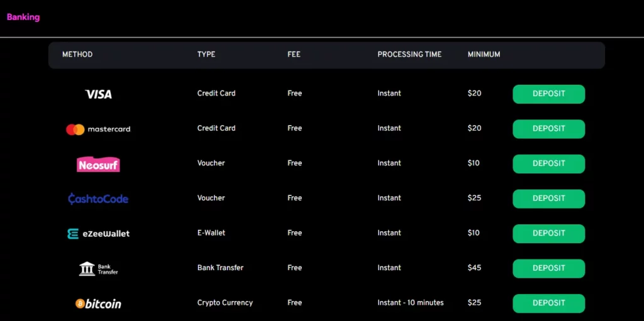Image resolution: width=644 pixels, height=321 pixels.
Task: Deposit using Neosurf voucher
Action: coord(548,164)
